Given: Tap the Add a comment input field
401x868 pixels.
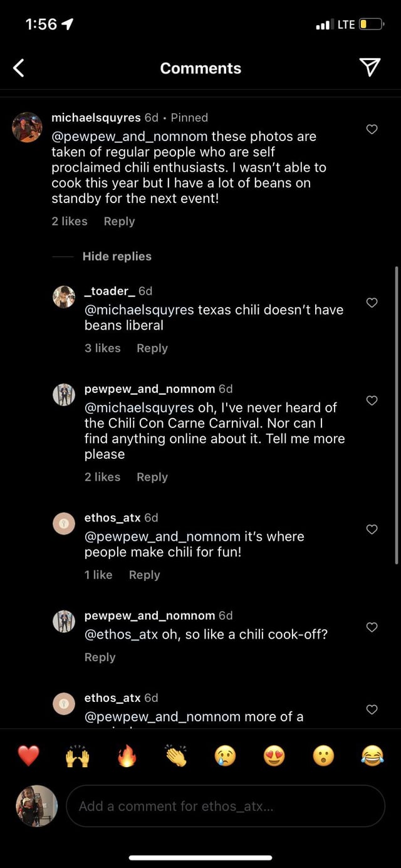Looking at the screenshot, I should coord(226,806).
